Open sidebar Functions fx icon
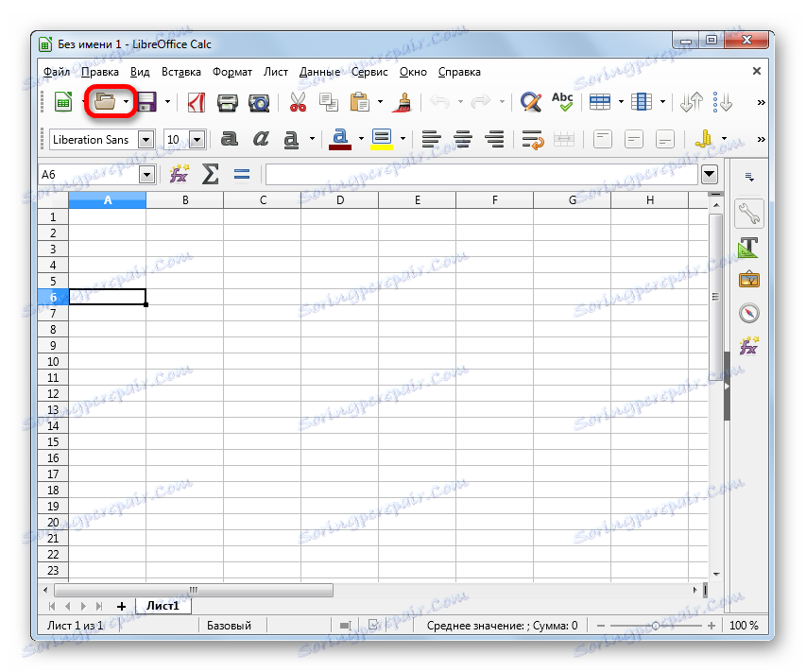Image resolution: width=806 pixels, height=672 pixels. click(x=749, y=346)
